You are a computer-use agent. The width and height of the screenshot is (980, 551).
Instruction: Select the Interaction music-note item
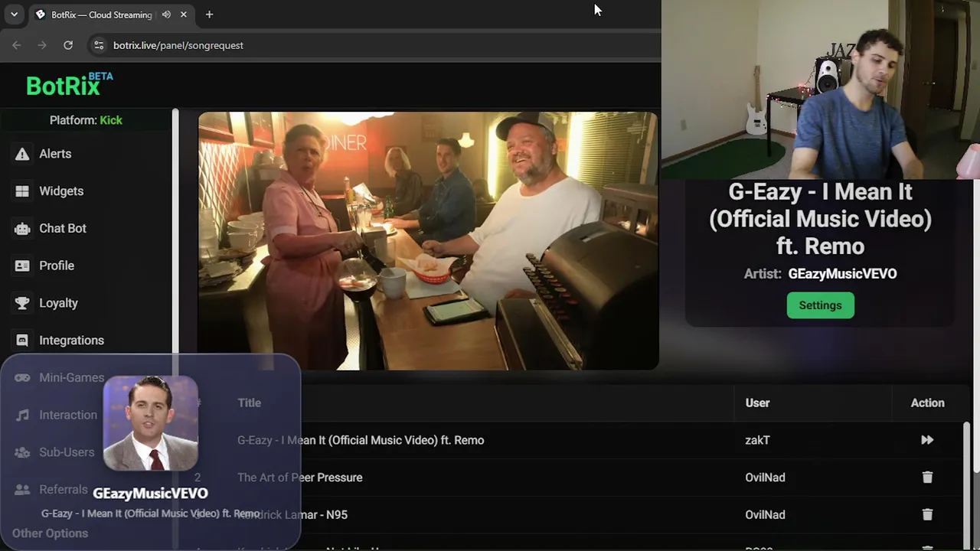[57, 415]
